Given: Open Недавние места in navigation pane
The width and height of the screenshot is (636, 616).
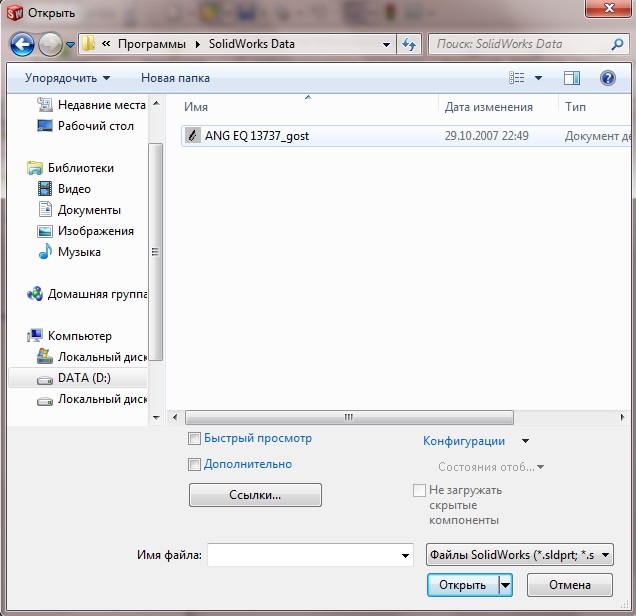Looking at the screenshot, I should point(92,105).
